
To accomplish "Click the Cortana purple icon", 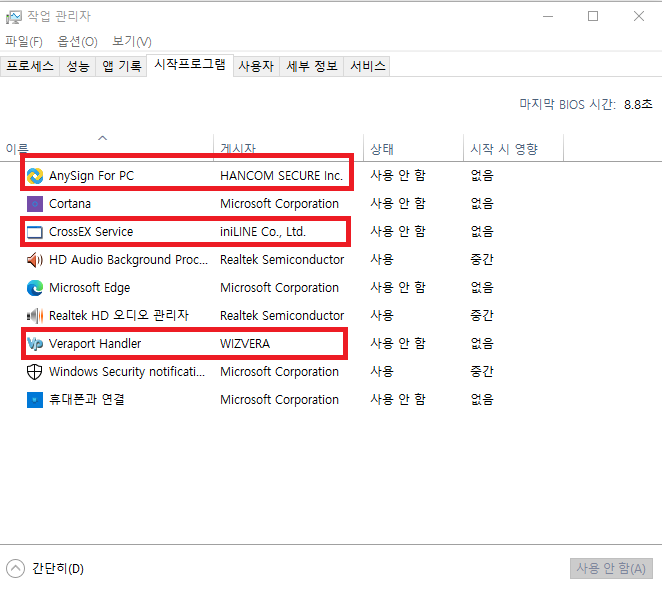I will [x=35, y=204].
